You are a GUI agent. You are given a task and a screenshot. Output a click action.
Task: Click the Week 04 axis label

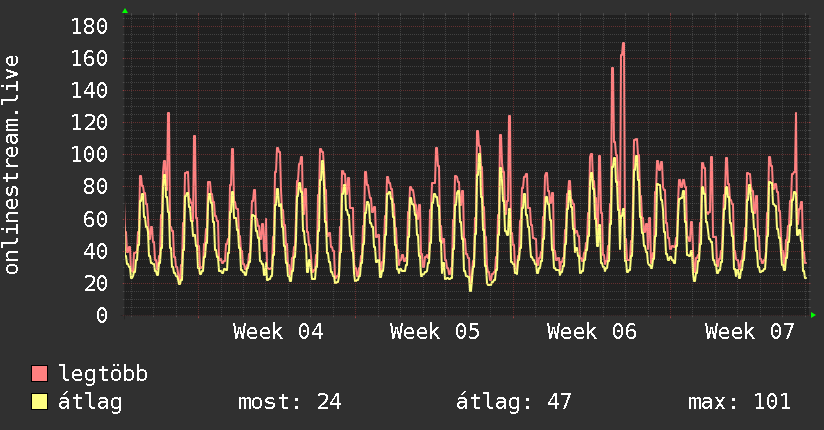(x=279, y=332)
